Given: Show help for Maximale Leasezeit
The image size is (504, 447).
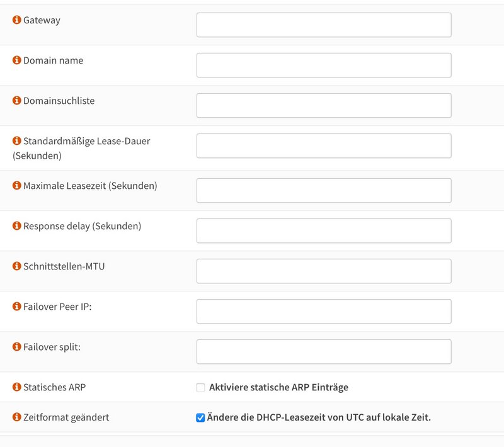Looking at the screenshot, I should coord(17,185).
